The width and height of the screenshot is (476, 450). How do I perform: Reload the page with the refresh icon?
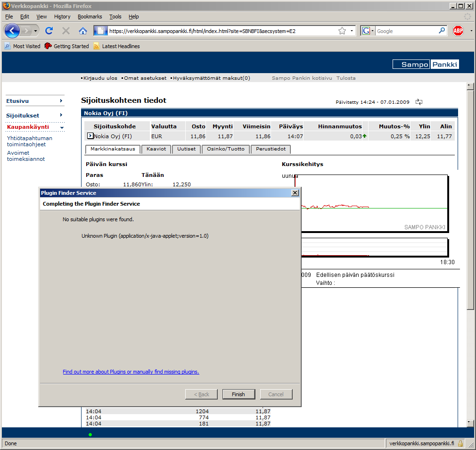(x=49, y=31)
